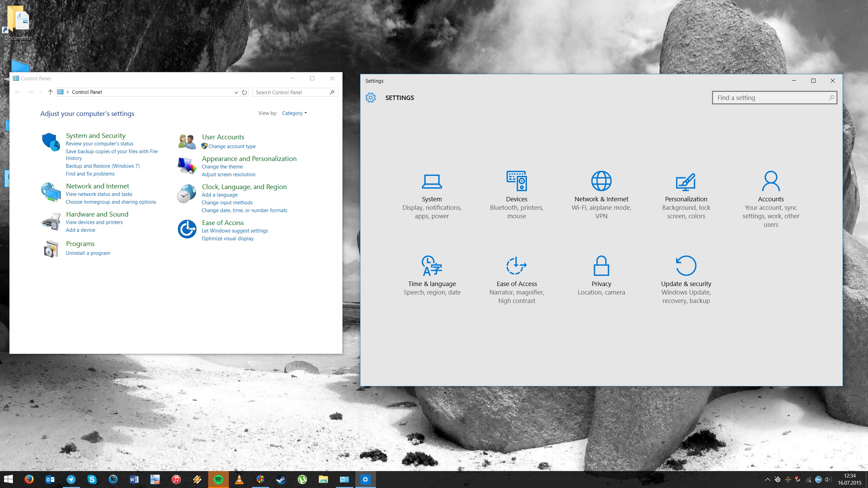868x488 pixels.
Task: Open Spotify from the taskbar
Action: click(218, 480)
